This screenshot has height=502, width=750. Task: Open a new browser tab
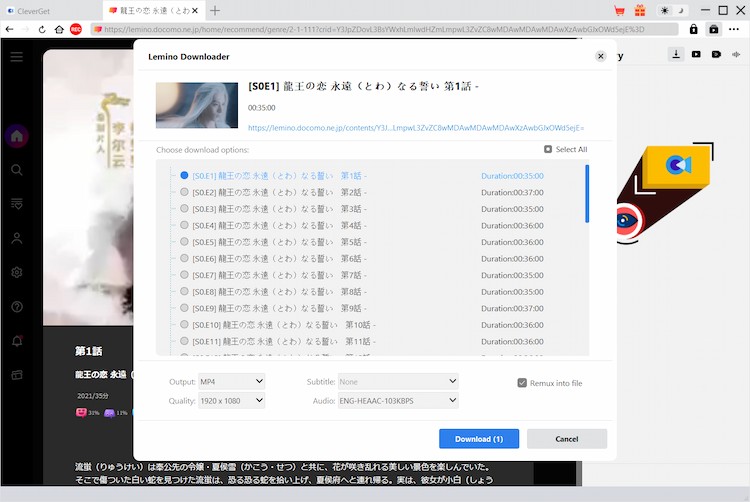coord(215,10)
